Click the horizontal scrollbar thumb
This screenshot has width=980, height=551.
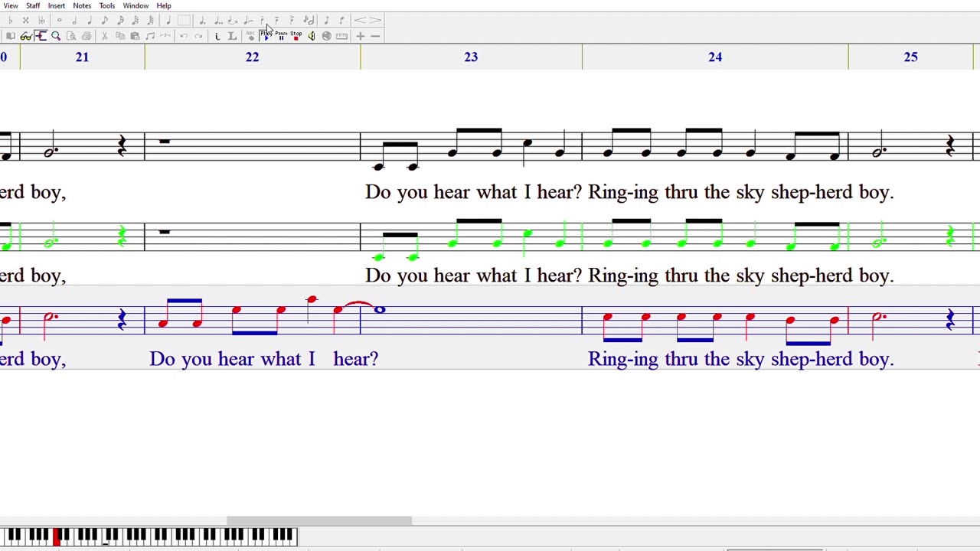coord(319,521)
